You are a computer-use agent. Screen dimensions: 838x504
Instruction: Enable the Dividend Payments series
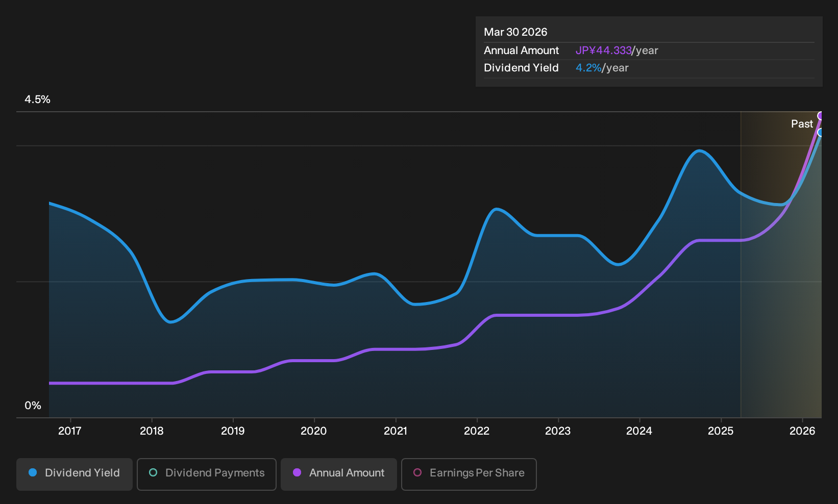[x=207, y=474]
